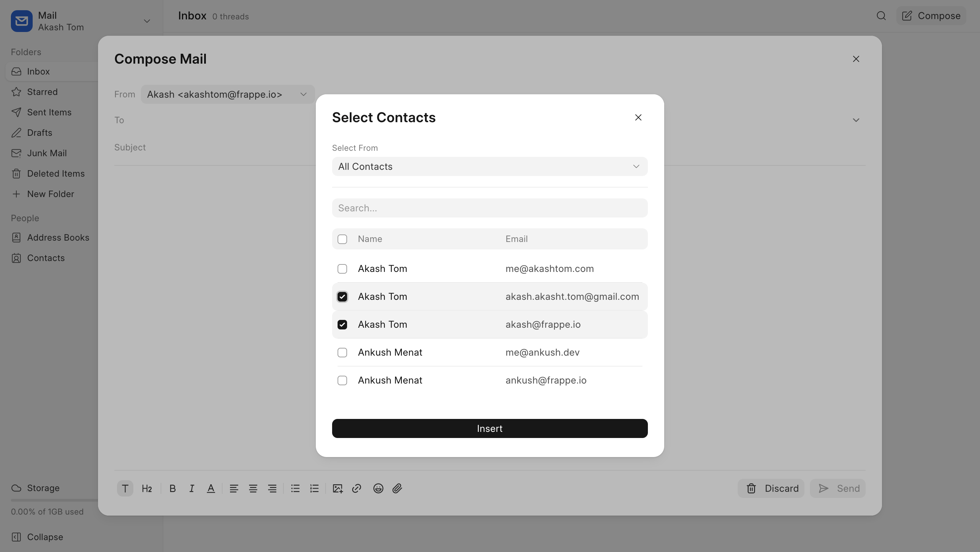Expand the To field chevron
This screenshot has height=552, width=980.
[x=855, y=120]
